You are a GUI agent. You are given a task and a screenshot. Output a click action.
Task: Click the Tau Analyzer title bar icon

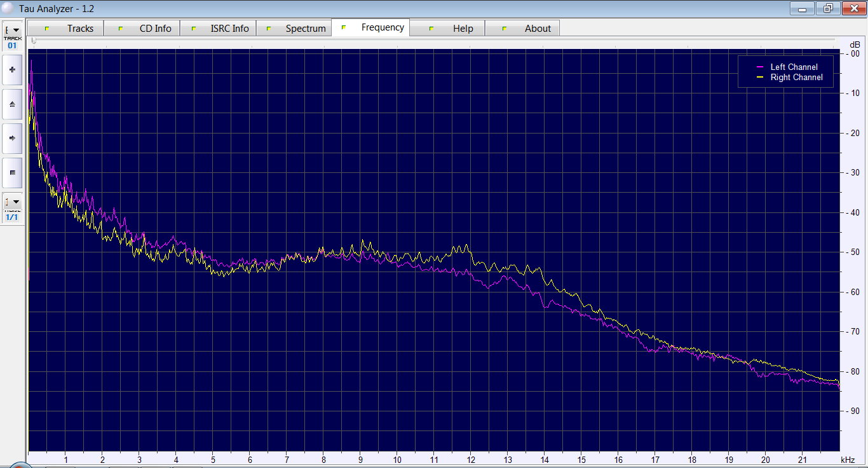click(x=8, y=8)
